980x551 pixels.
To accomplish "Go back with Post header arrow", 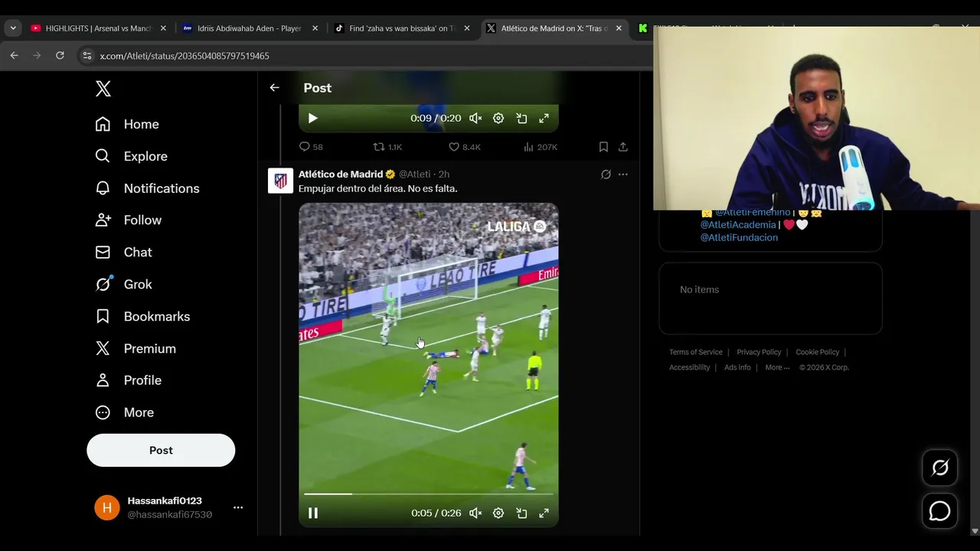I will tap(274, 88).
